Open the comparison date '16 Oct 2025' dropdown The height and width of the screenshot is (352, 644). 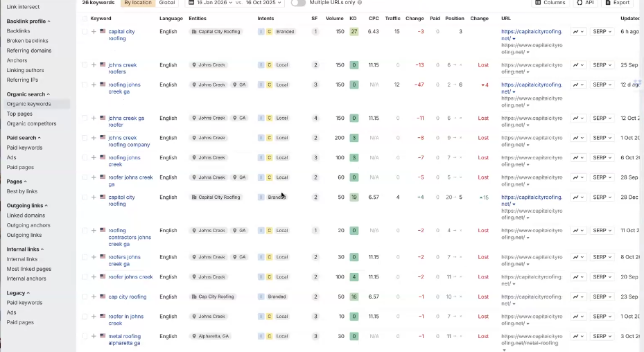coord(263,3)
